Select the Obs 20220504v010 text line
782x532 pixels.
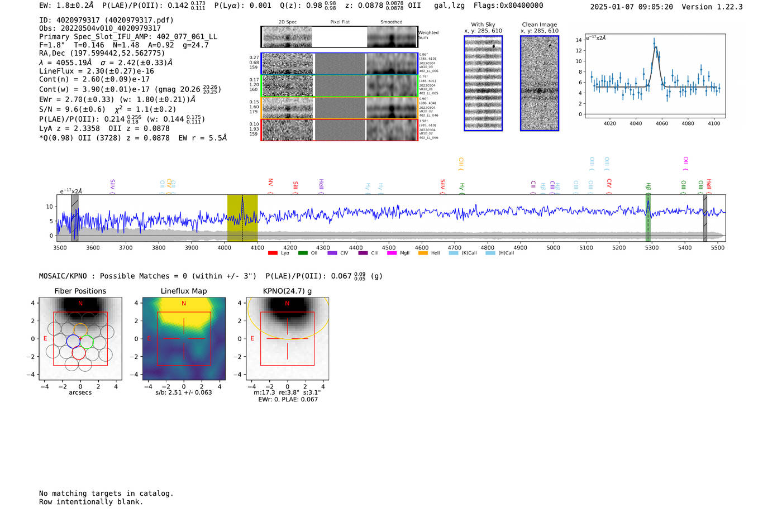tap(100, 28)
